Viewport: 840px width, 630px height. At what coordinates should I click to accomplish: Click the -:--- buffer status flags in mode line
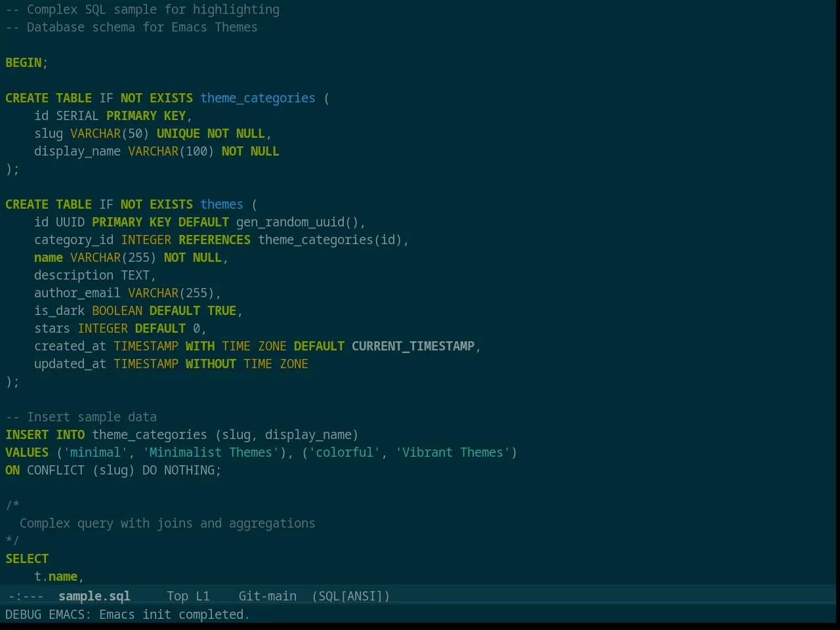[x=26, y=596]
